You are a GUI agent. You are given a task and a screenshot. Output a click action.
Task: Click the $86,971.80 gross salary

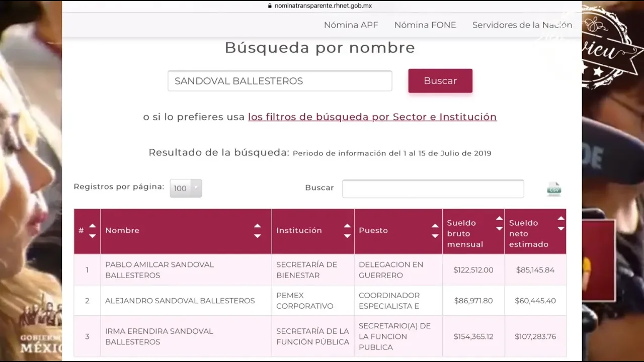click(x=473, y=301)
